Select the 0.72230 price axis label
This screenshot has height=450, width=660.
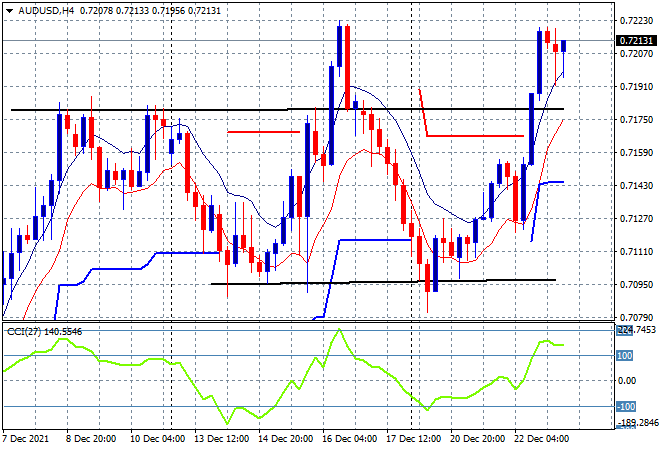[636, 21]
